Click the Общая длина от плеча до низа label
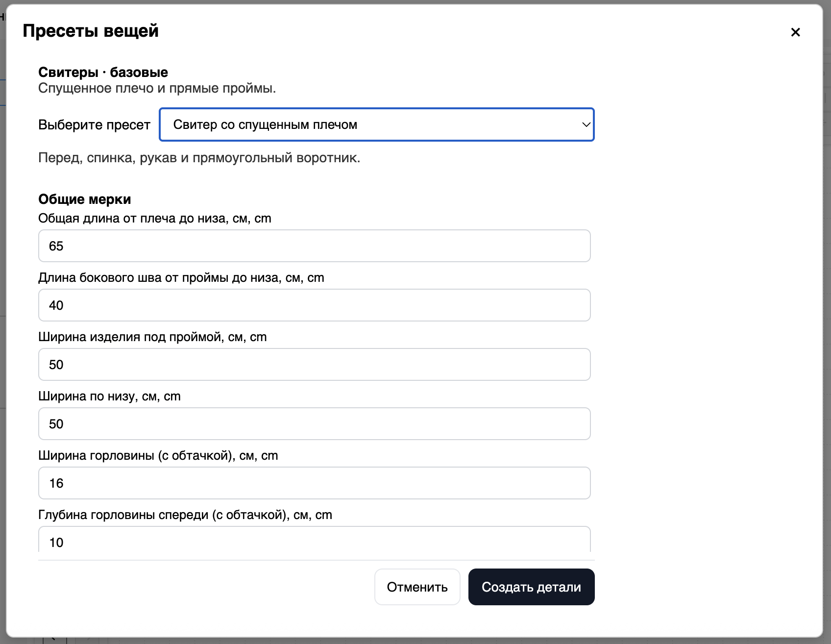The width and height of the screenshot is (831, 644). (x=154, y=219)
